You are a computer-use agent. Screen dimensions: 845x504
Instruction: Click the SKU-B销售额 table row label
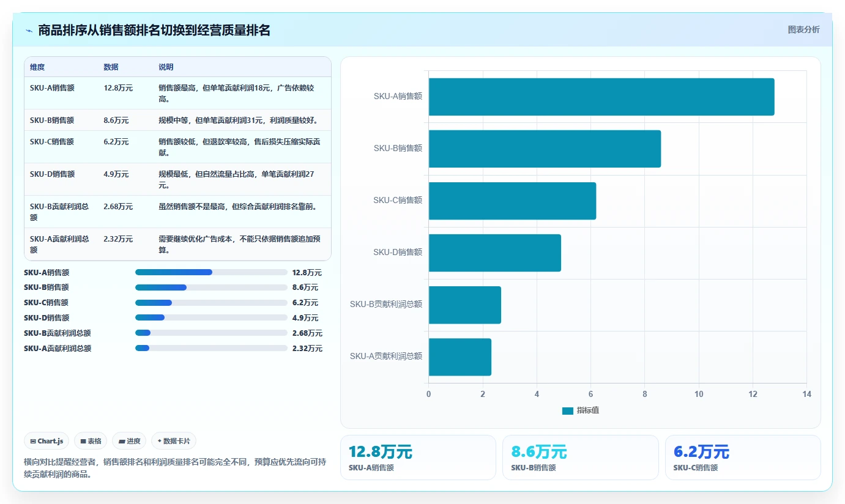click(52, 120)
